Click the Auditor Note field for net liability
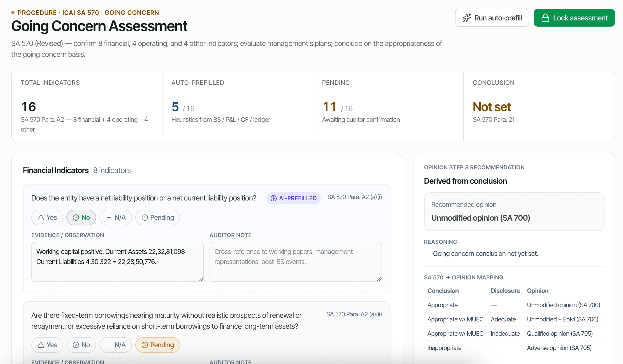Viewport: 623px width, 364px height. click(296, 262)
